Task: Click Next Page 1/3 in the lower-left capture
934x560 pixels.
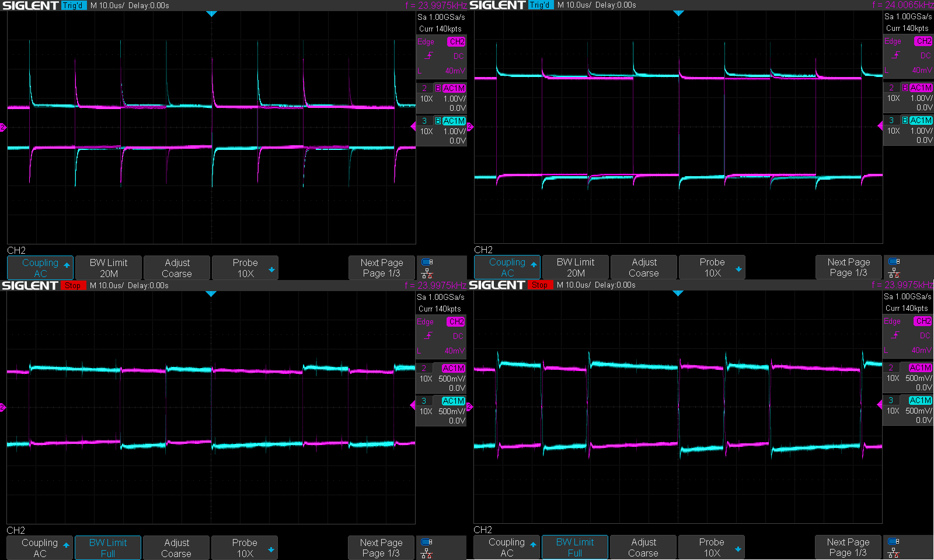Action: point(381,548)
